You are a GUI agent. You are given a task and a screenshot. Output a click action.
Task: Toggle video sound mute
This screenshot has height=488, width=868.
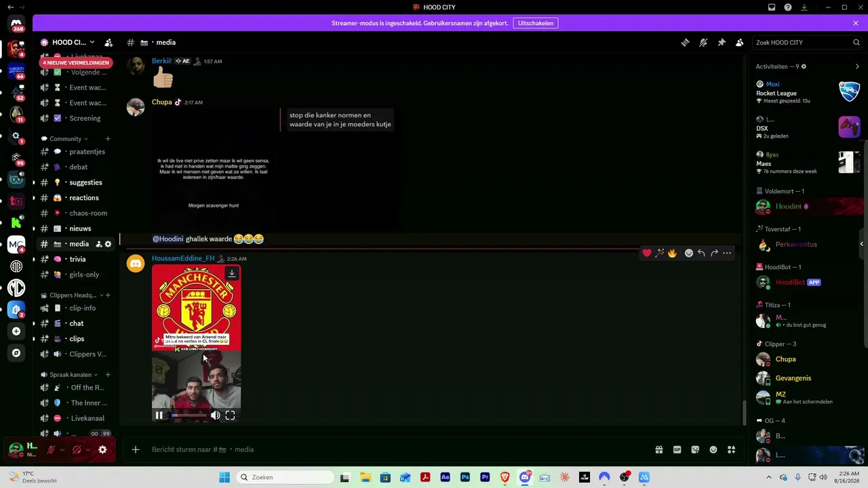pyautogui.click(x=215, y=415)
